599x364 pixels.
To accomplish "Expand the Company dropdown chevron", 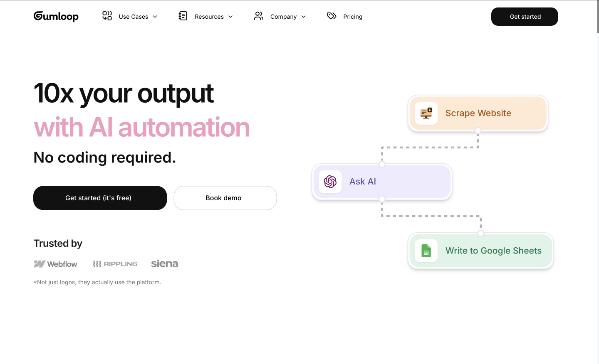I will (304, 17).
